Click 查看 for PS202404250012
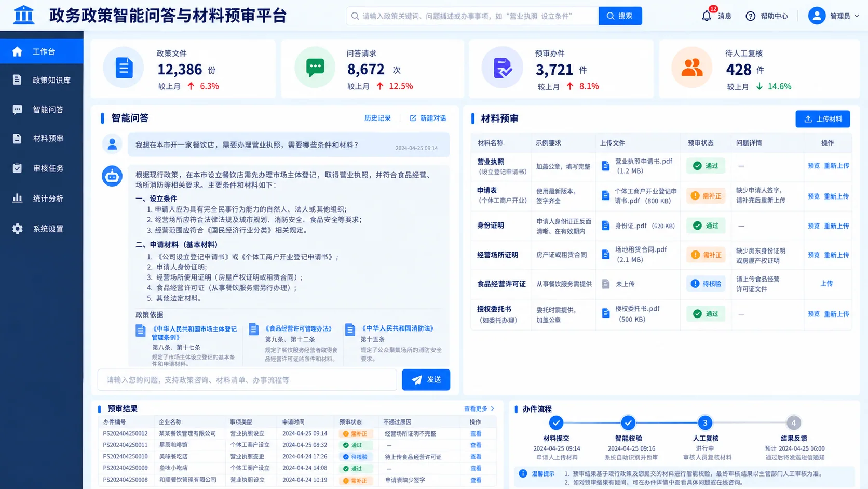The width and height of the screenshot is (868, 489). (476, 433)
